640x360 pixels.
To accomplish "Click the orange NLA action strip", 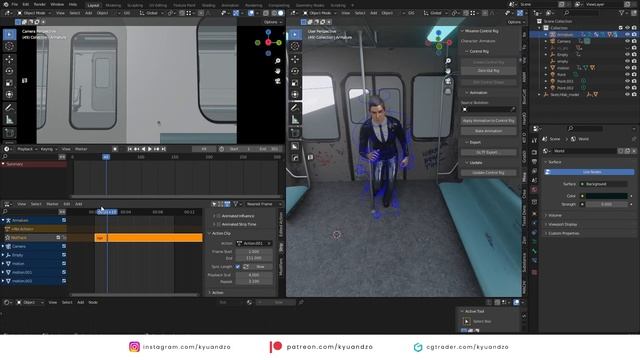I will 149,238.
